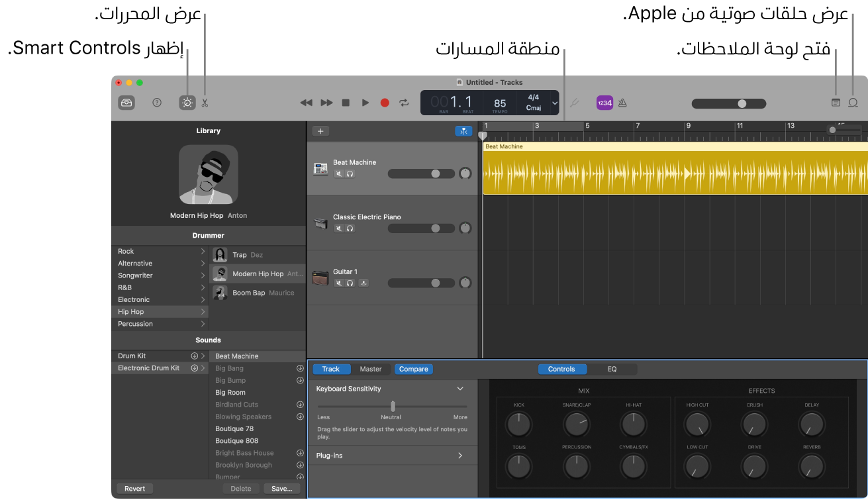The height and width of the screenshot is (500, 868).
Task: Open the Library sound browser icon
Action: tap(126, 103)
